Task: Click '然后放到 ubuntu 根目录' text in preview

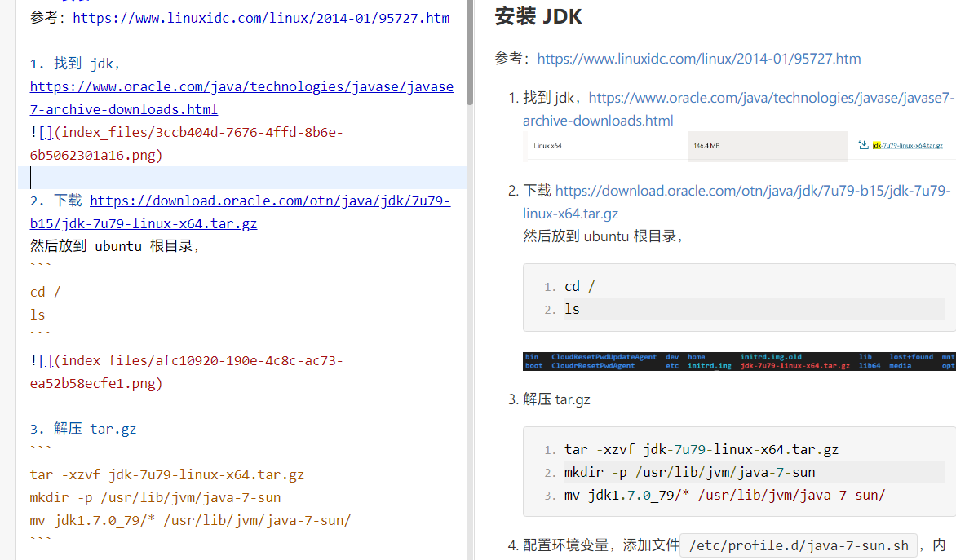Action: click(603, 236)
